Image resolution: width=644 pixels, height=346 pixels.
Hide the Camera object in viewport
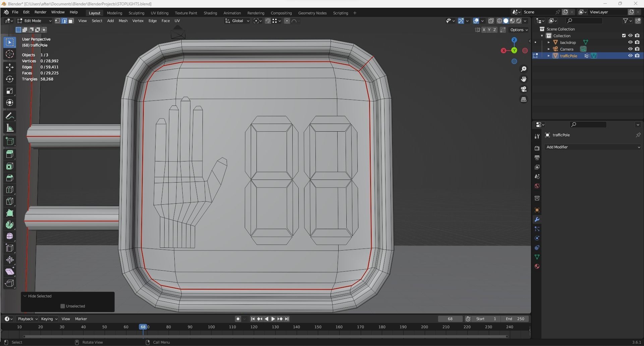[630, 49]
